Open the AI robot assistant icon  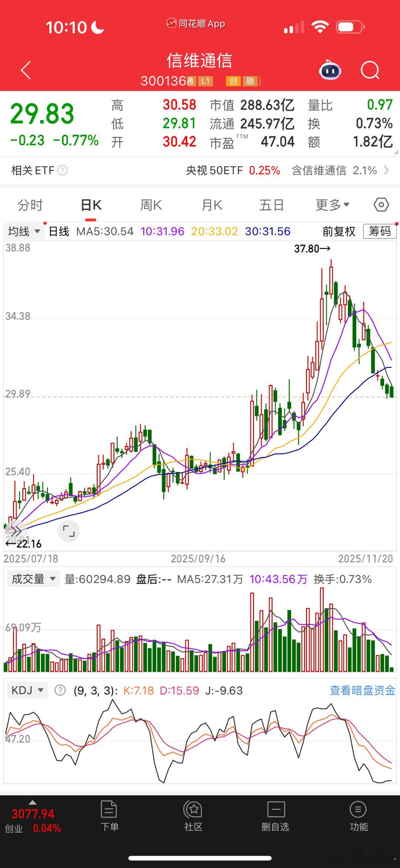click(x=330, y=70)
